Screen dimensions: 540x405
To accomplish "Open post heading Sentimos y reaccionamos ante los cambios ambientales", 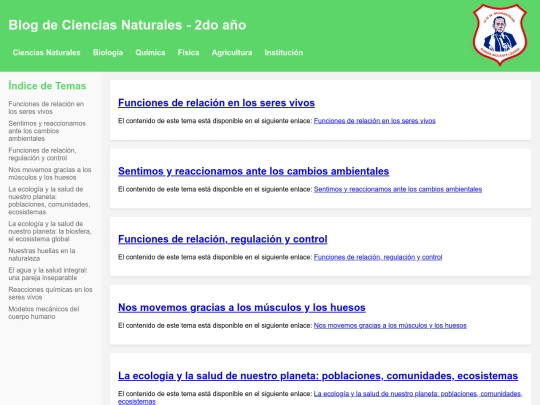I will click(x=253, y=171).
